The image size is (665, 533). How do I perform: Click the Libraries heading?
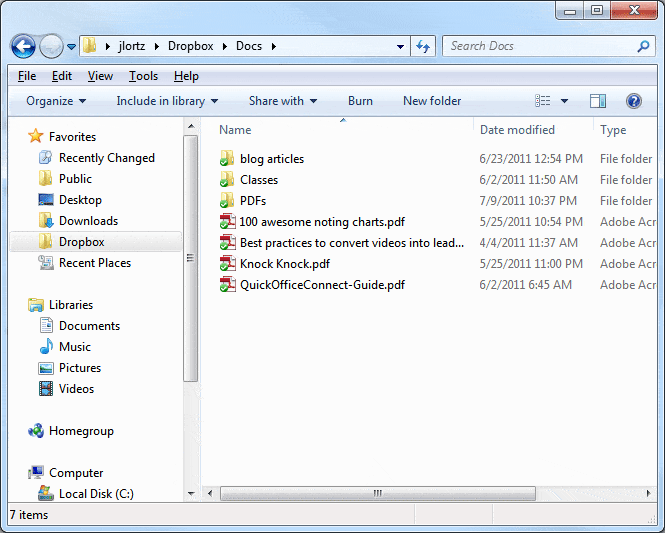click(x=60, y=305)
